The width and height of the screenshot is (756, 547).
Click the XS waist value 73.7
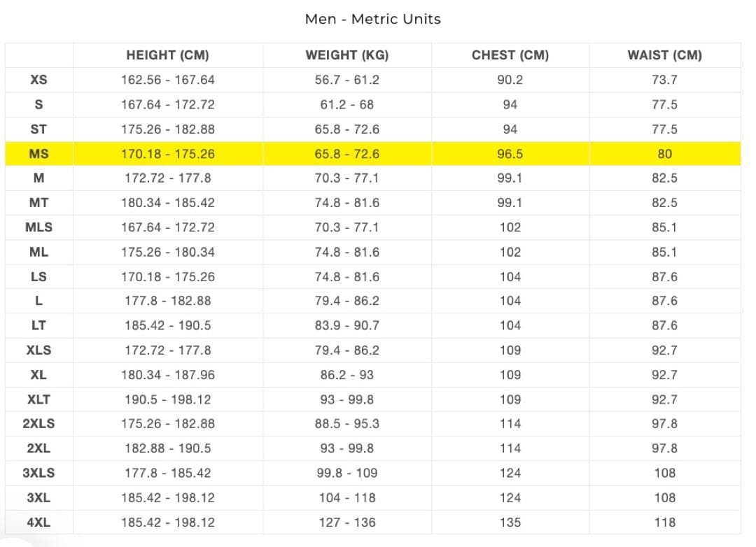pos(664,80)
